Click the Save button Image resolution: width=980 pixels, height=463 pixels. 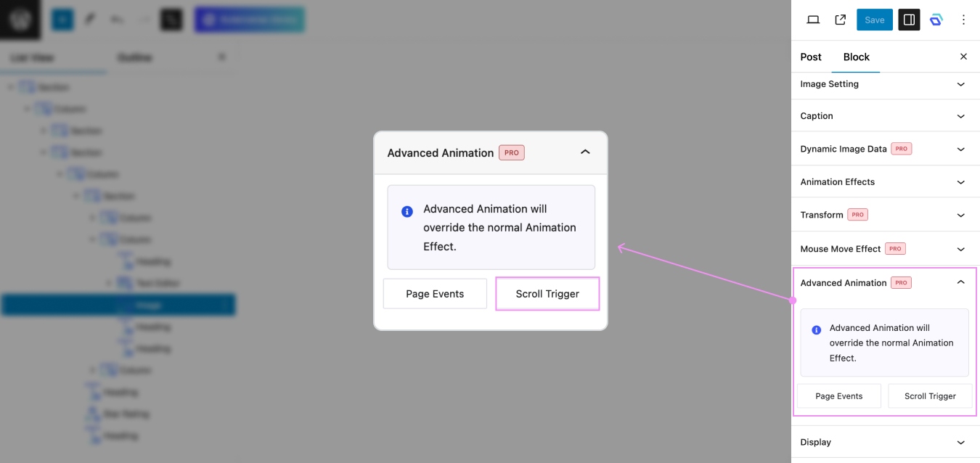click(x=874, y=20)
